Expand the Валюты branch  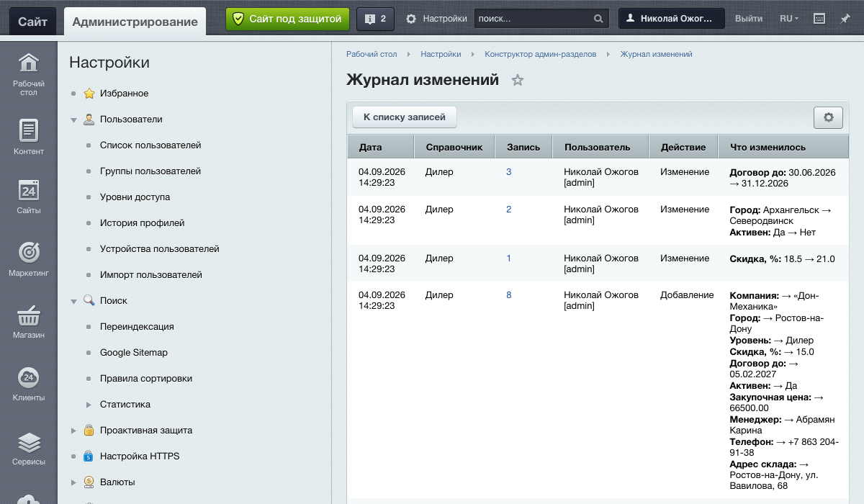click(73, 482)
